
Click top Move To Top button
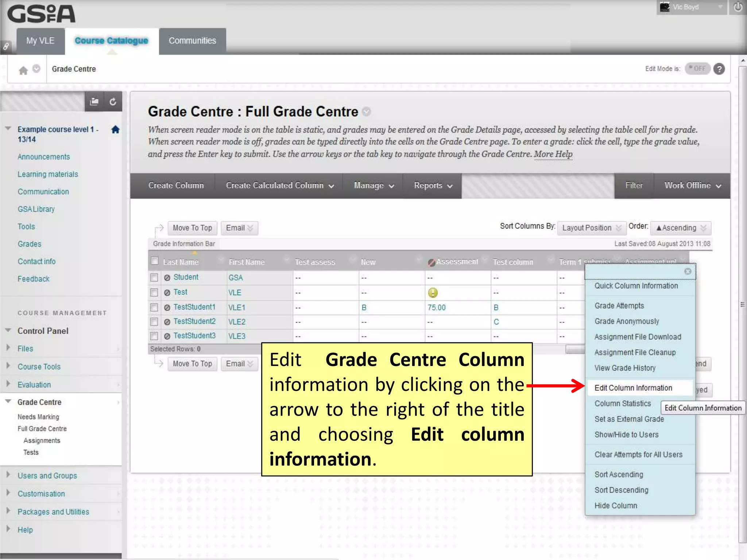(x=193, y=228)
